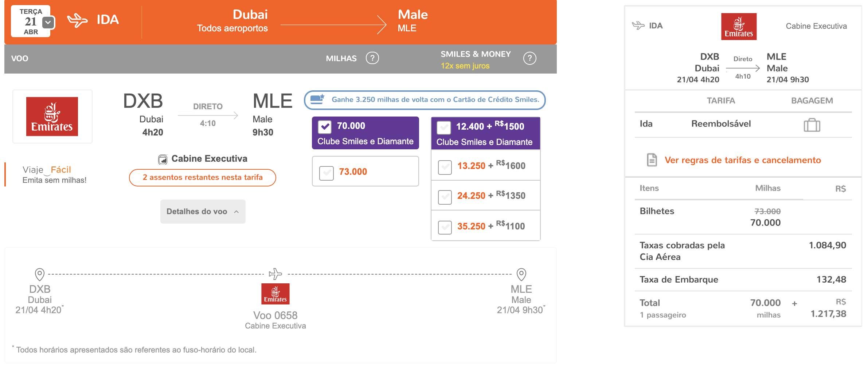This screenshot has width=868, height=370.
Task: Click the Smiles credit card miles banner
Action: (x=425, y=100)
